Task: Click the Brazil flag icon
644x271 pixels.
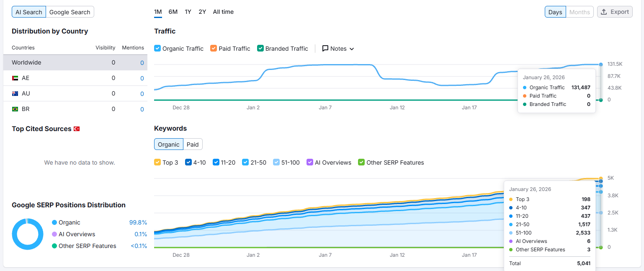Action: [15, 109]
